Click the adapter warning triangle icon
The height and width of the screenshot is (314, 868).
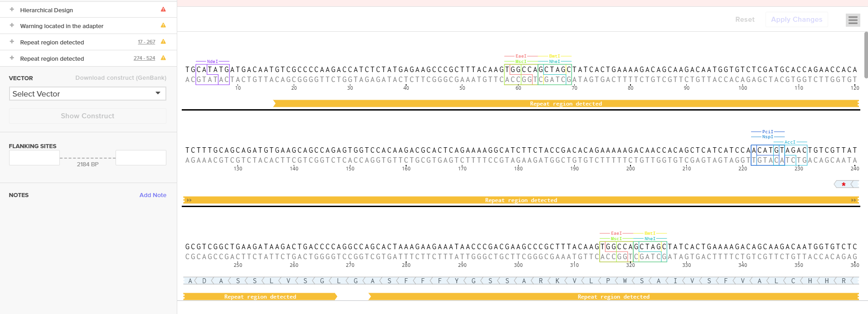(x=163, y=25)
